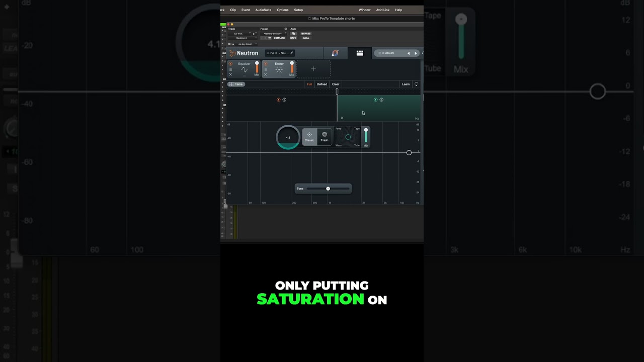Click the Auto automation enable icon
The width and height of the screenshot is (644, 362).
click(x=293, y=34)
